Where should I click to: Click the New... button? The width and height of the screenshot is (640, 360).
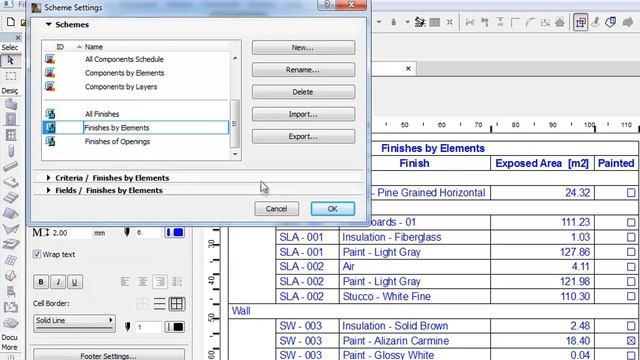point(303,47)
